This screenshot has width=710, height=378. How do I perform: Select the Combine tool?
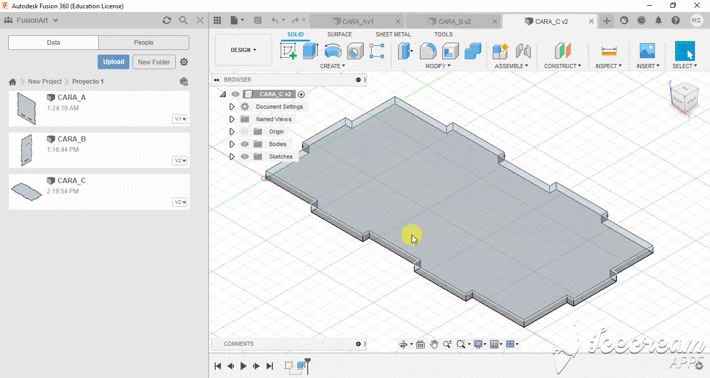click(x=472, y=51)
